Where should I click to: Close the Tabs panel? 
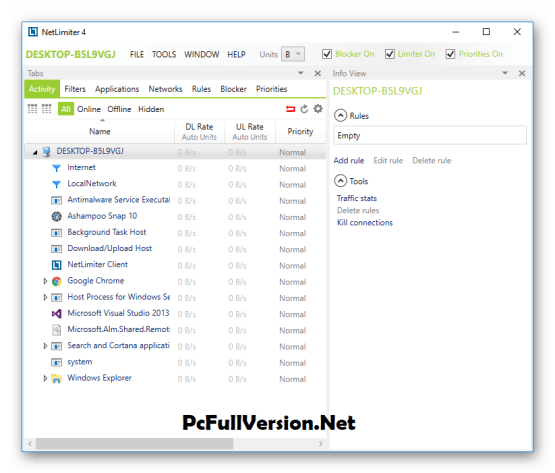(x=317, y=73)
